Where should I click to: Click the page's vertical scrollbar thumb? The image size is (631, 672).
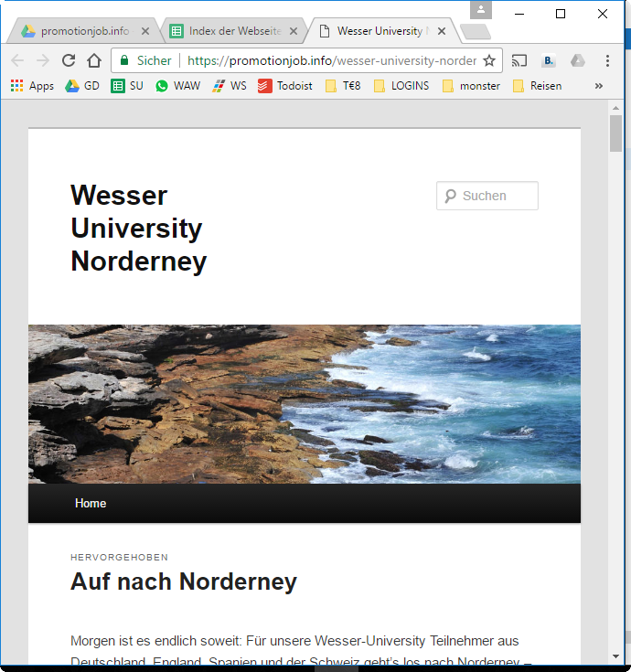click(x=615, y=133)
